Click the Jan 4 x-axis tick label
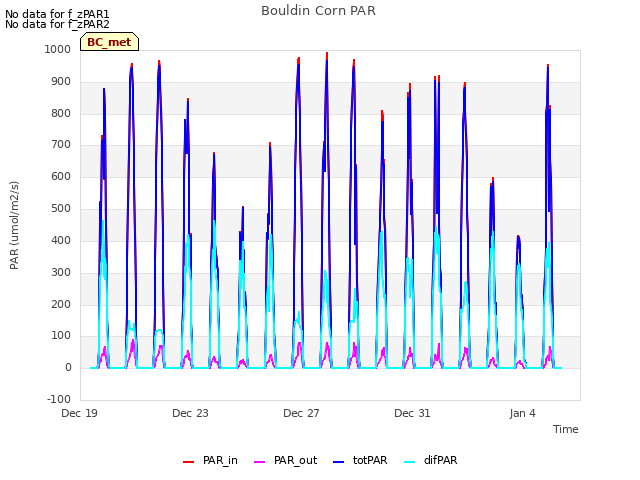The image size is (640, 480). point(522,413)
